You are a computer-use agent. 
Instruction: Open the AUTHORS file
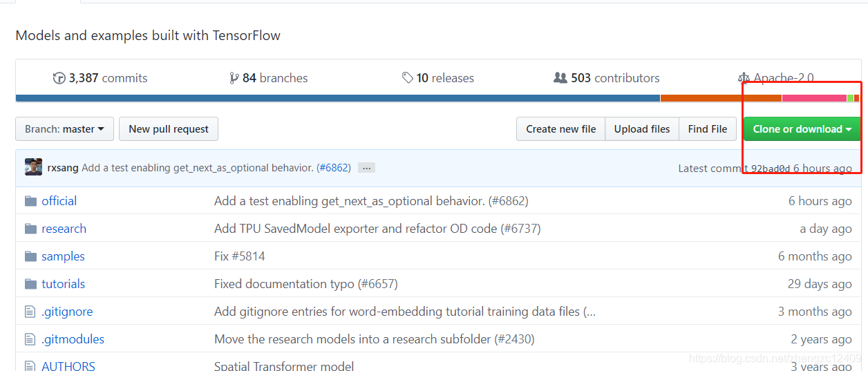click(x=68, y=366)
